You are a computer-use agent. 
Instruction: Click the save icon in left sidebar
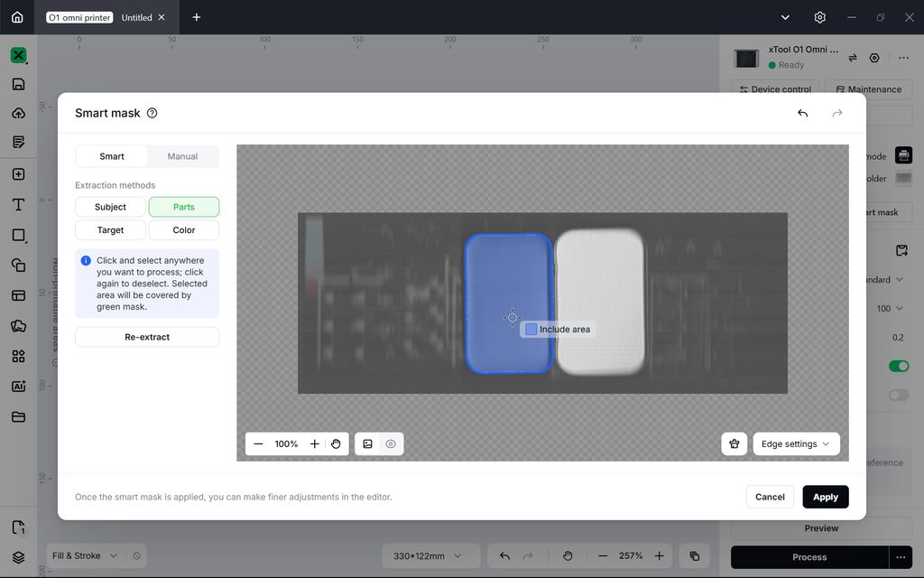(x=18, y=84)
